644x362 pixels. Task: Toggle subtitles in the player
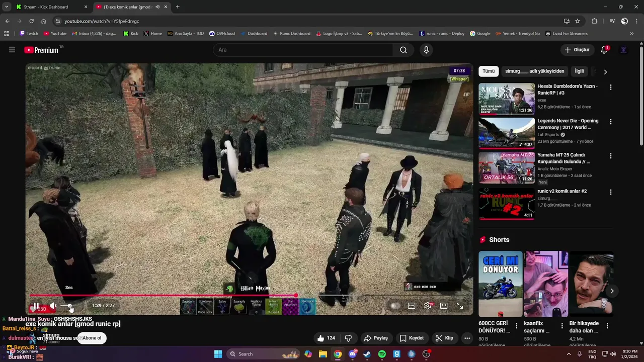point(412,306)
